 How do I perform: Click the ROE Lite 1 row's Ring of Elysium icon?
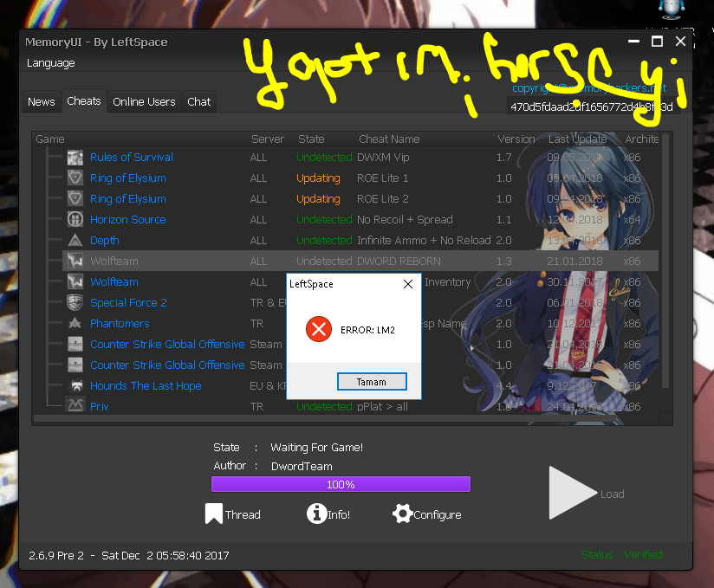point(75,178)
